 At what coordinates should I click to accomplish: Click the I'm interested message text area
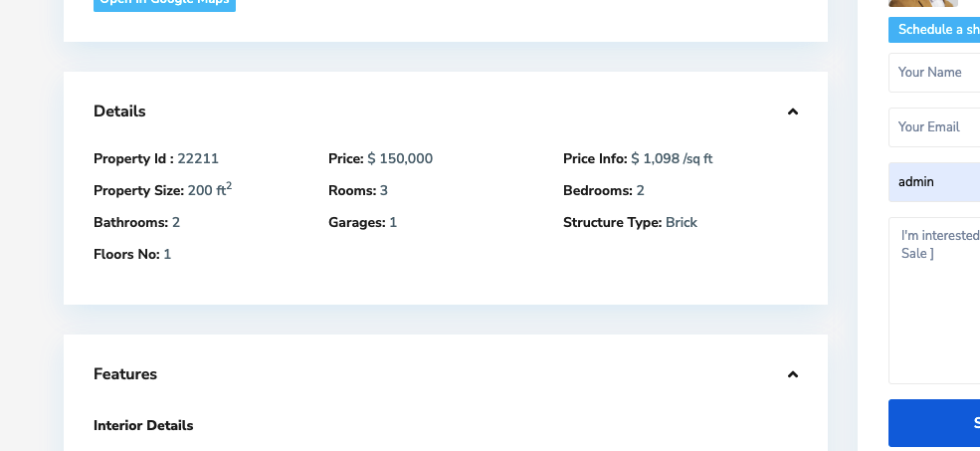pos(934,301)
